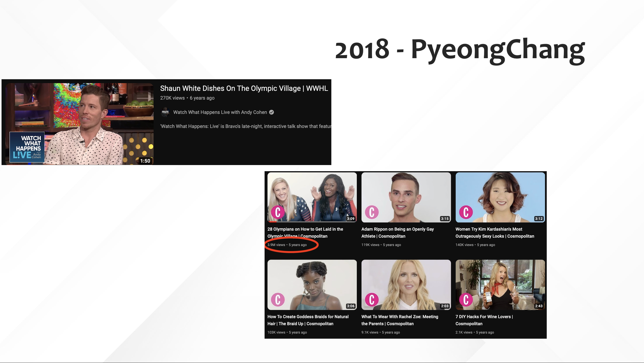Click the Cosmopolitan C logo on Adam Rippon thumbnail

click(x=372, y=212)
